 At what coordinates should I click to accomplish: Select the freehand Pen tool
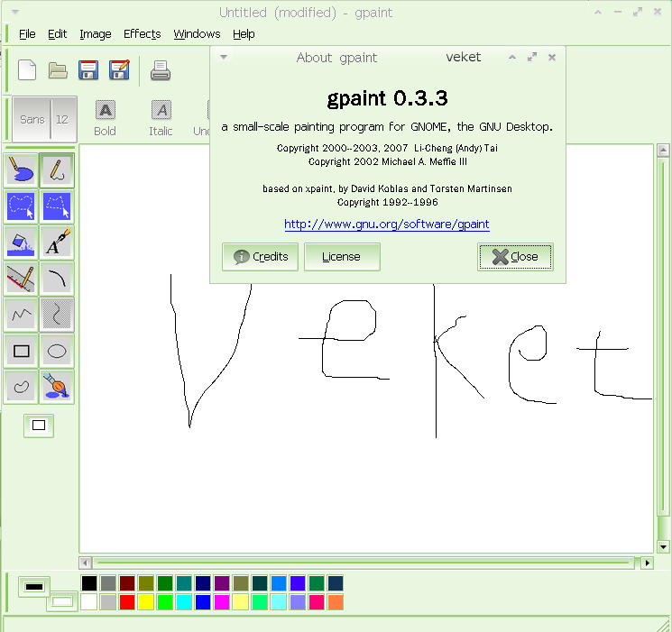[57, 170]
